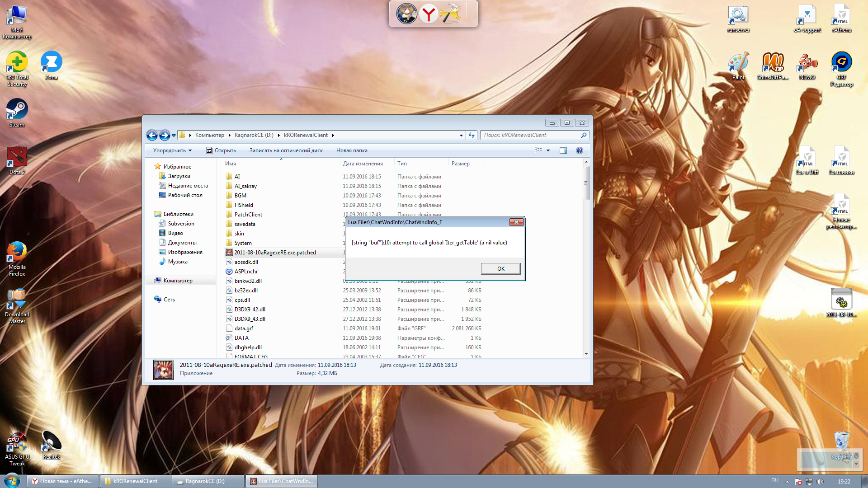Open recent locations dropdown arrow

coord(174,136)
